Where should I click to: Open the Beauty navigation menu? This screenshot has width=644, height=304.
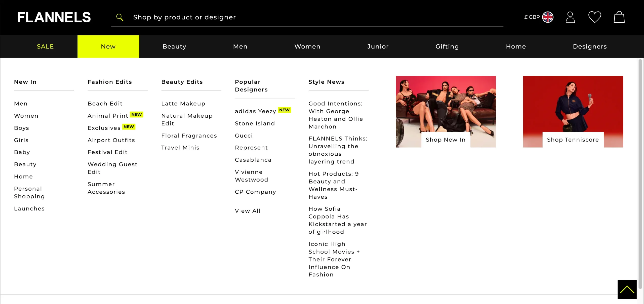174,47
